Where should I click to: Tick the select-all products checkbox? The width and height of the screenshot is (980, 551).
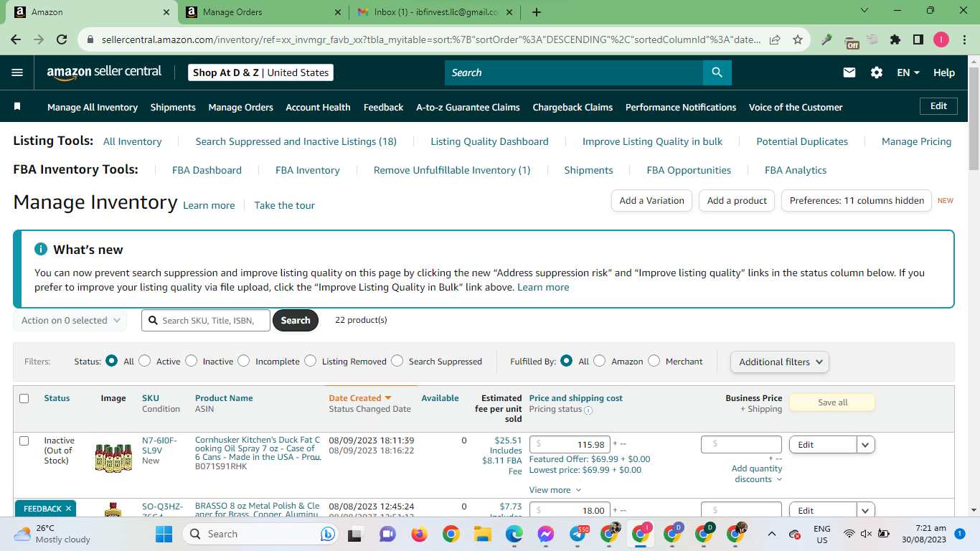coord(24,398)
